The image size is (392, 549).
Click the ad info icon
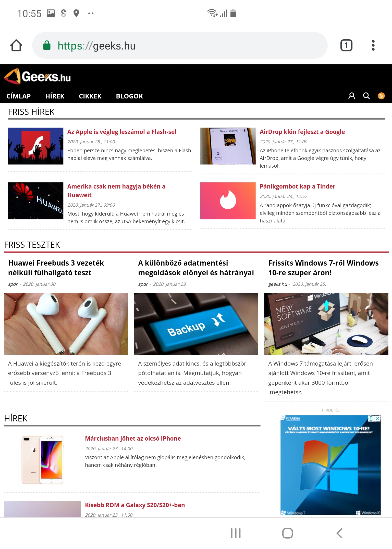click(371, 419)
